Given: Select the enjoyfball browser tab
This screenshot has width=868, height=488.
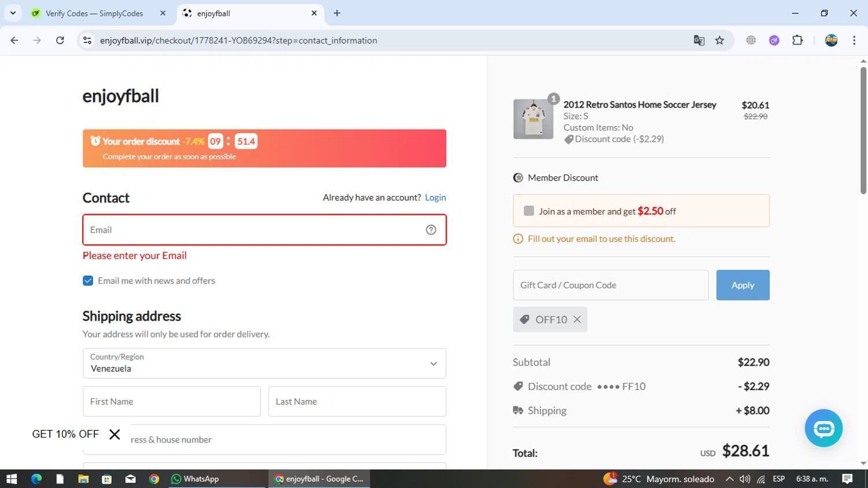Looking at the screenshot, I should (x=250, y=13).
